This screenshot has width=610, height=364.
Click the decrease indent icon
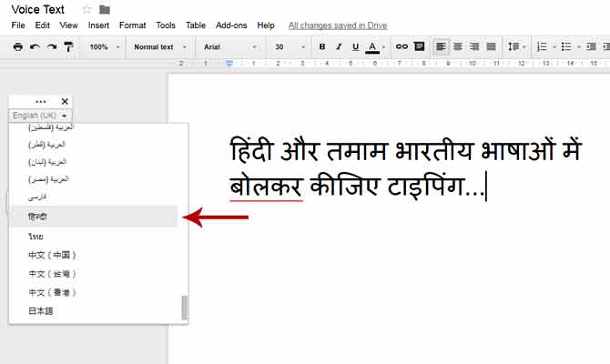(x=591, y=46)
